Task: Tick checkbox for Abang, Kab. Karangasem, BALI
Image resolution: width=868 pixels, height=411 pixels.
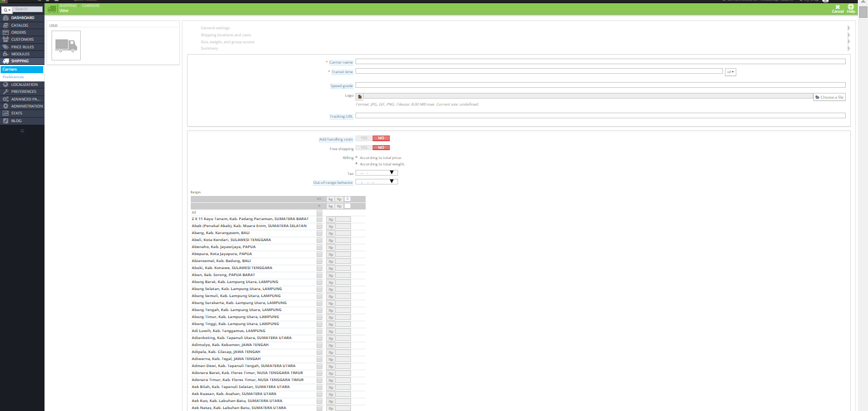Action: click(x=320, y=233)
